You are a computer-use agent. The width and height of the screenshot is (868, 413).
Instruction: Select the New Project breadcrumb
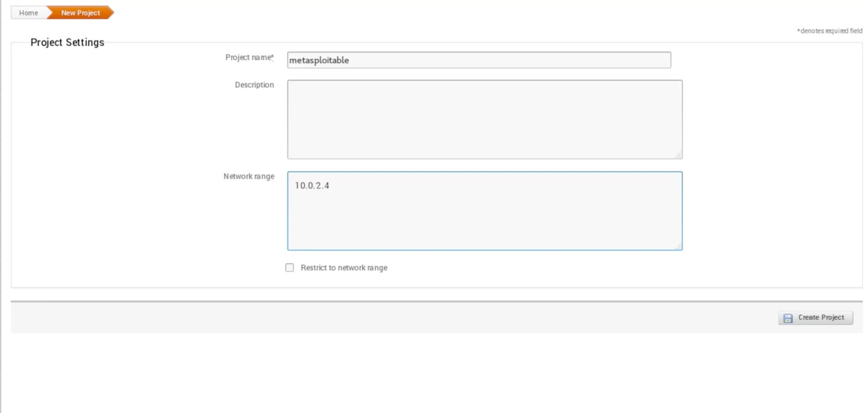pyautogui.click(x=81, y=13)
